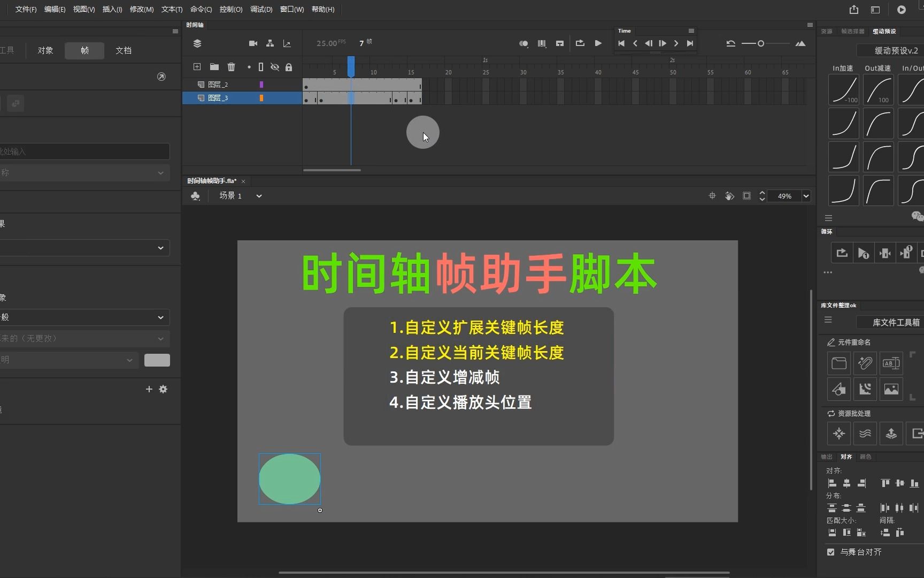Open the general (般) dropdown in properties panel

coord(84,317)
